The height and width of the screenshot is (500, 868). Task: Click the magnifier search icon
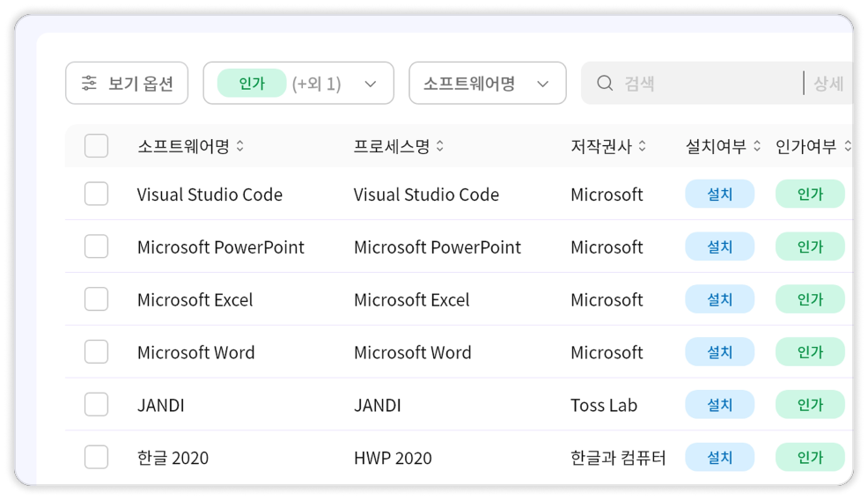pos(605,83)
